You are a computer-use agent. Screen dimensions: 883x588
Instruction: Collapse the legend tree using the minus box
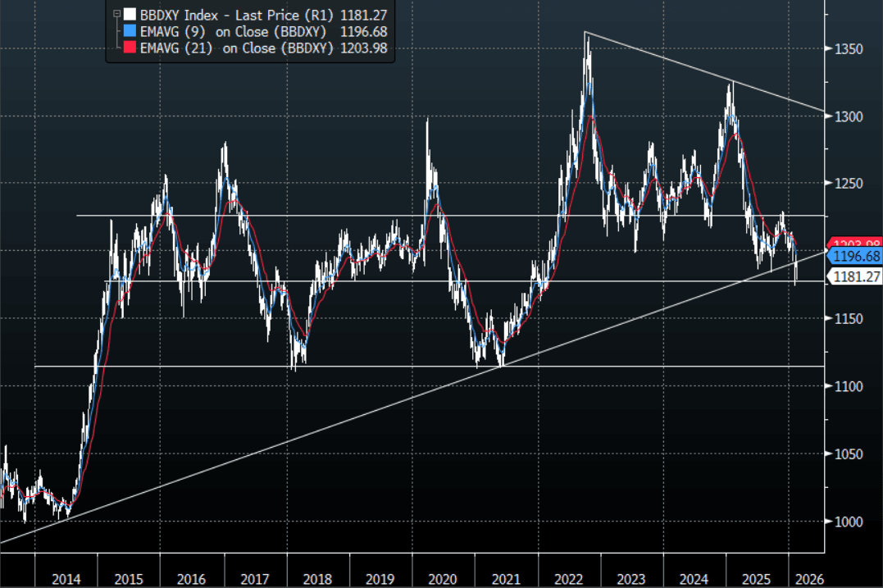116,14
